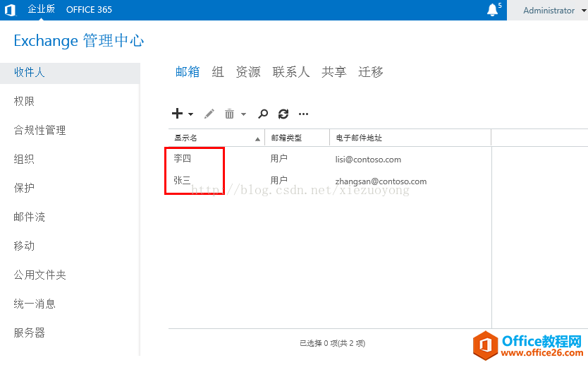Switch to the 迁移 tab

(371, 72)
